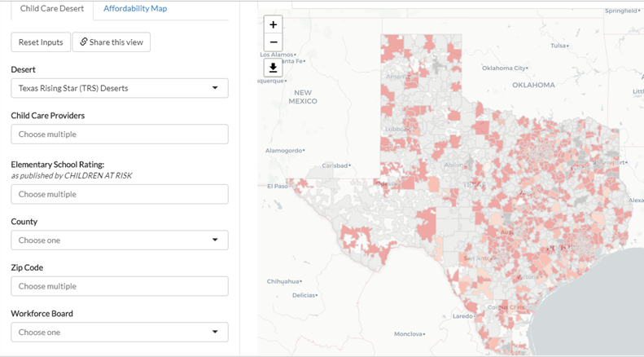Open the Desert dropdown menu
644x357 pixels.
point(119,88)
